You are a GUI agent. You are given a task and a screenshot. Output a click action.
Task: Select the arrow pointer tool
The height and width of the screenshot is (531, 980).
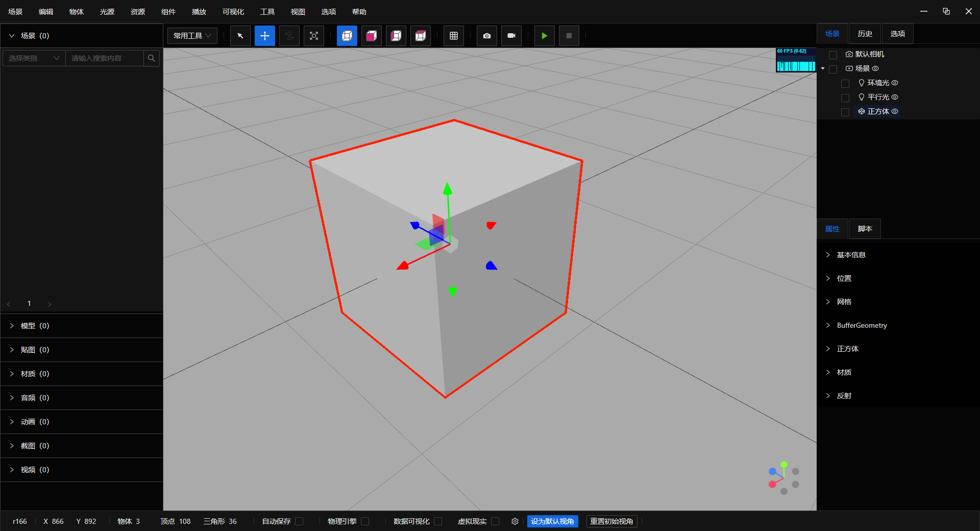point(240,36)
